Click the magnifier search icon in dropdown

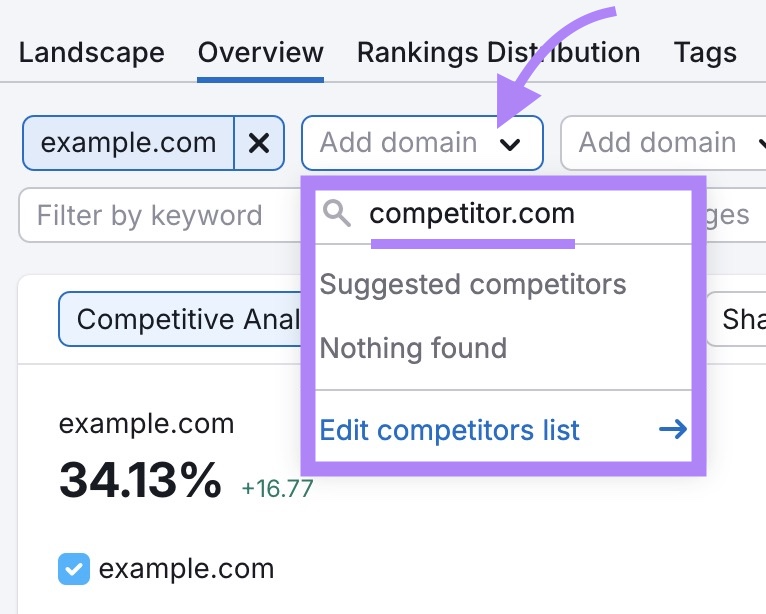pyautogui.click(x=338, y=213)
